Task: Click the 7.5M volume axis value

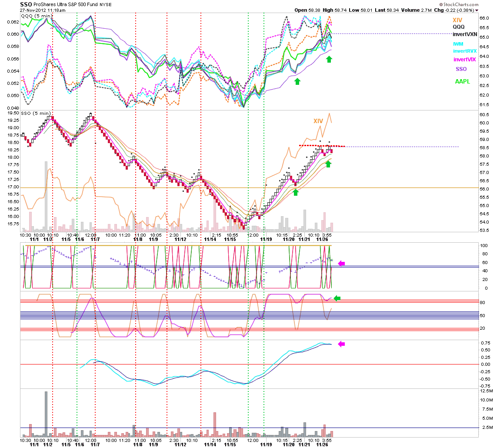Action: coord(487,409)
